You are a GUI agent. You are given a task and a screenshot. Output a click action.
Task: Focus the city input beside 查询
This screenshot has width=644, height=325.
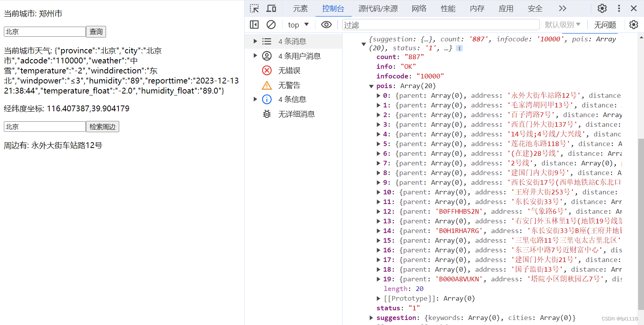pyautogui.click(x=45, y=32)
